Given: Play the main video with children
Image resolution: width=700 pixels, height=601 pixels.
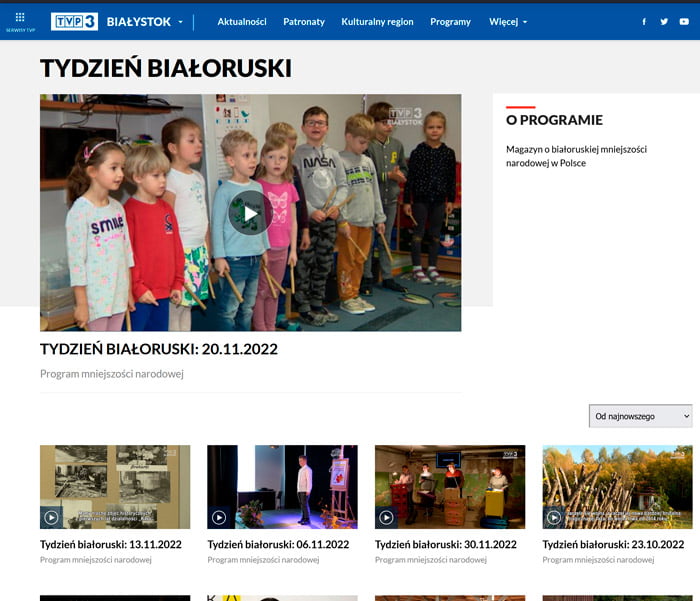Looking at the screenshot, I should click(250, 212).
